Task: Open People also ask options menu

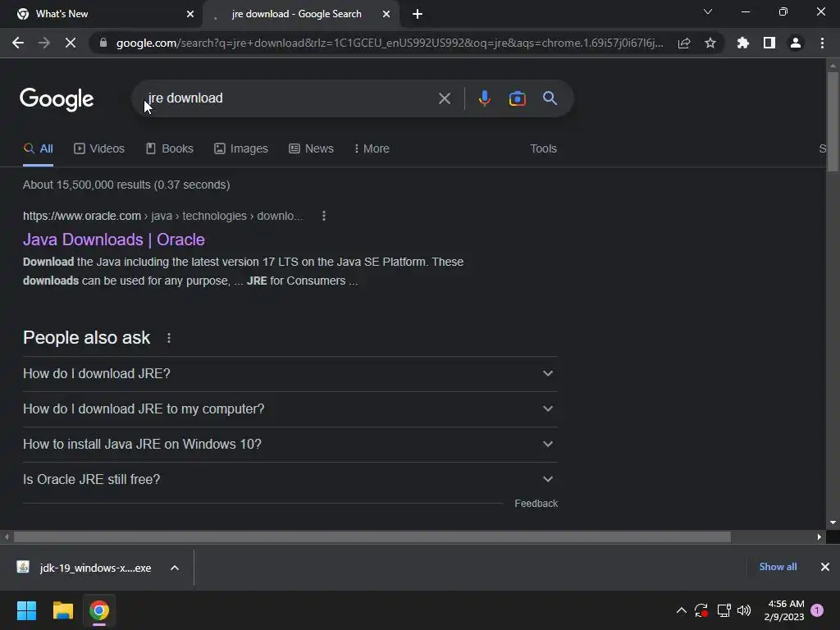Action: coord(169,338)
